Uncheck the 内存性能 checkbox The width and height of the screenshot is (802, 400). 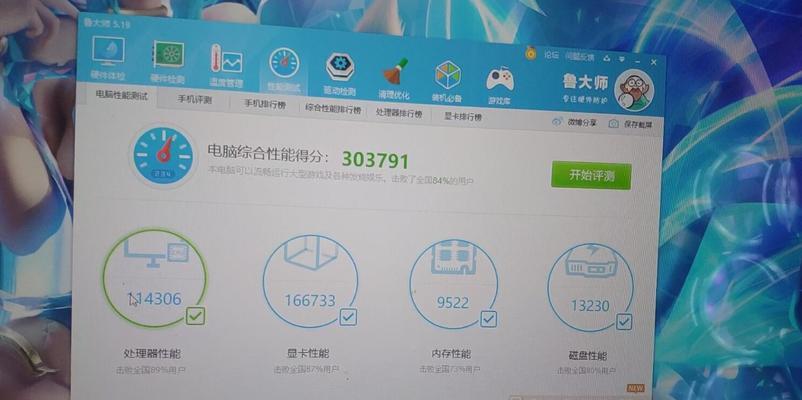tap(488, 319)
